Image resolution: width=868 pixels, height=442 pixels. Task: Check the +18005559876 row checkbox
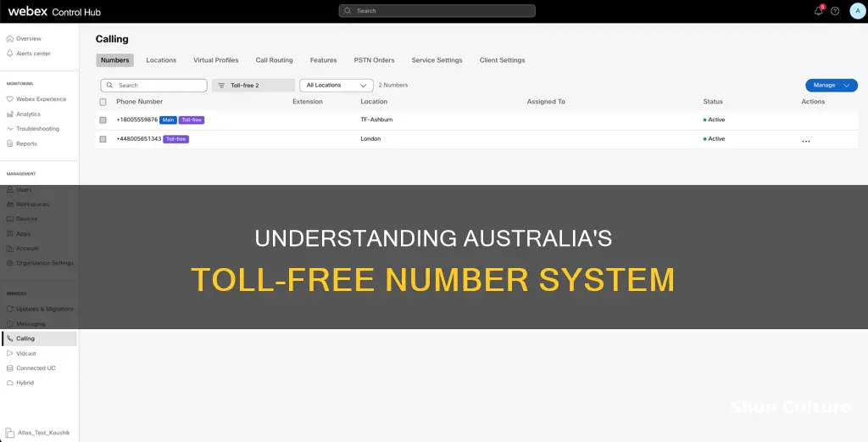pyautogui.click(x=103, y=120)
